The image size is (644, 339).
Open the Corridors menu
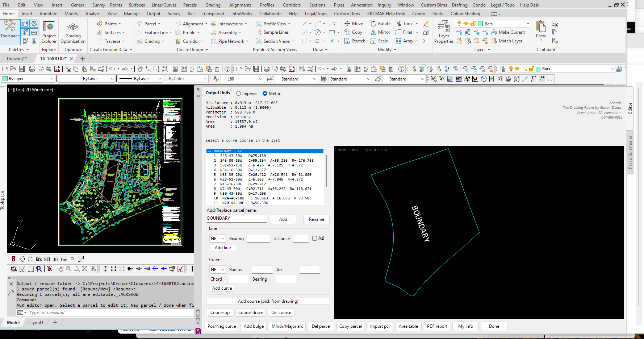tap(292, 5)
